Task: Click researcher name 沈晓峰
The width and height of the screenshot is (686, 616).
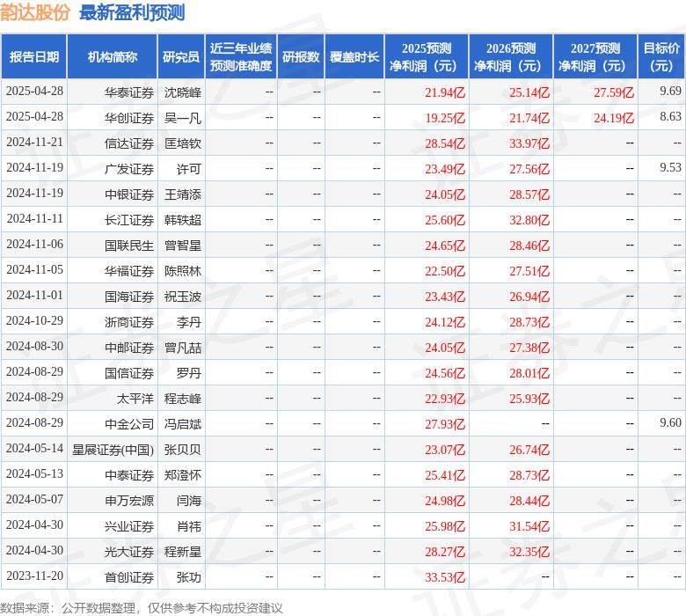Action: (x=183, y=92)
